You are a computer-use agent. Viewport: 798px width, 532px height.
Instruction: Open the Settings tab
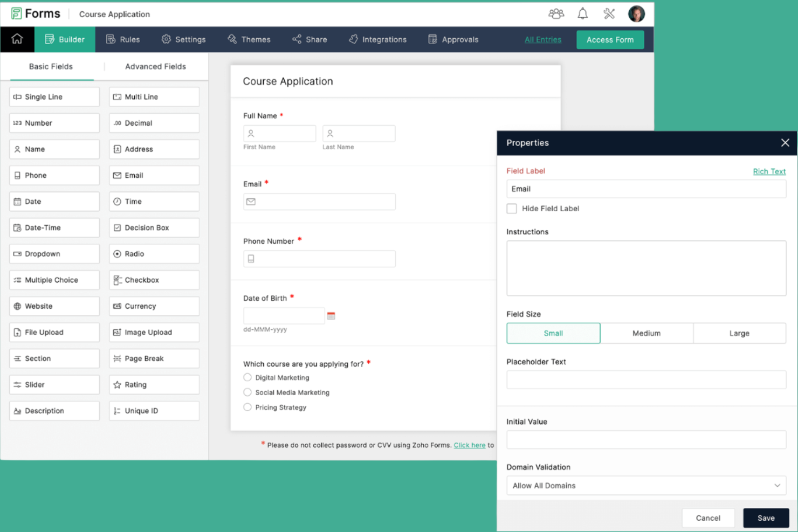tap(183, 39)
